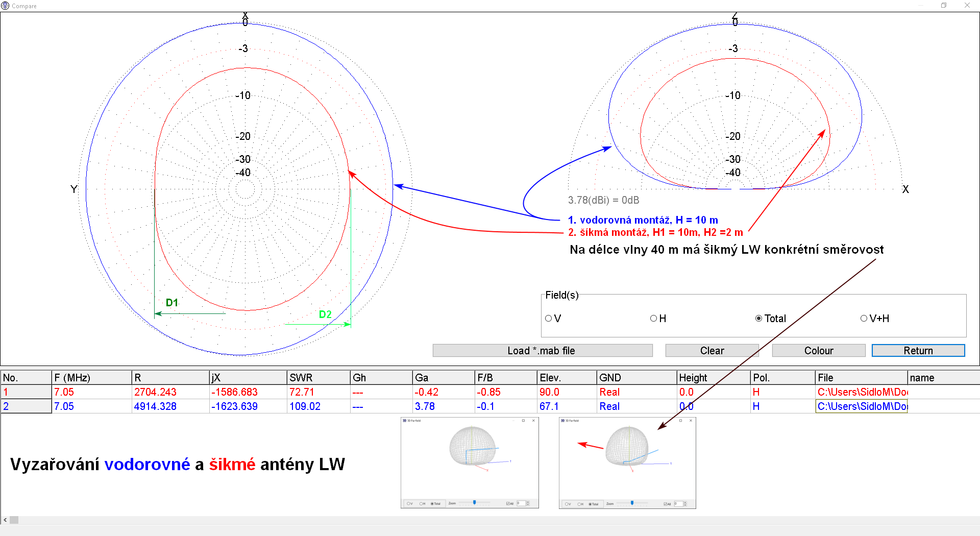Click the left scroll arrow at bottom
This screenshot has height=536, width=980.
[5, 520]
